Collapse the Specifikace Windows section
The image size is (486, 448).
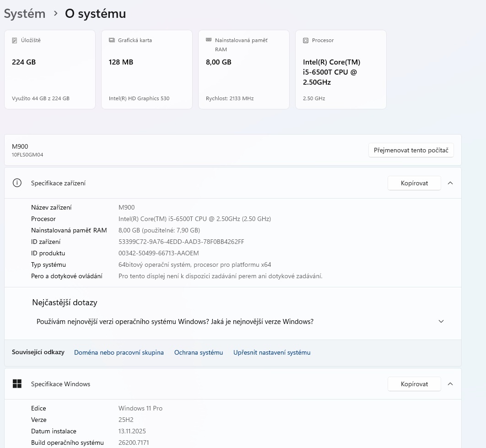coord(450,384)
